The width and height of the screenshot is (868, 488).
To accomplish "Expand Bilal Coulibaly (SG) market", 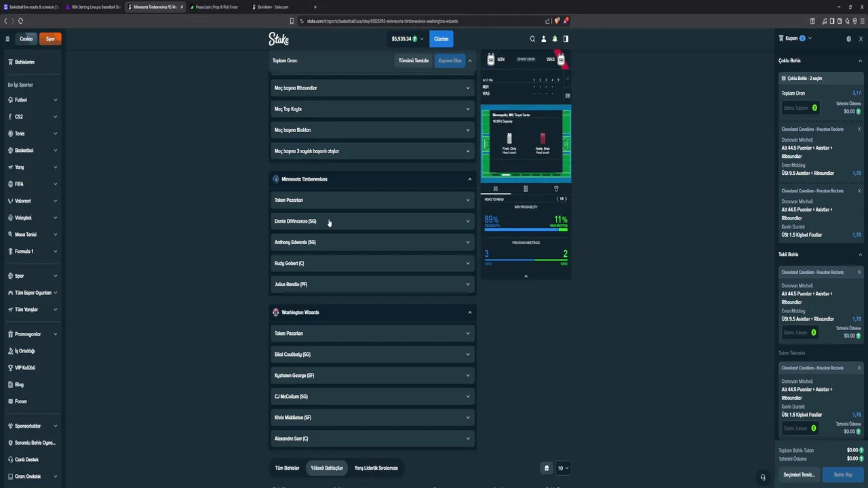I will tap(372, 354).
